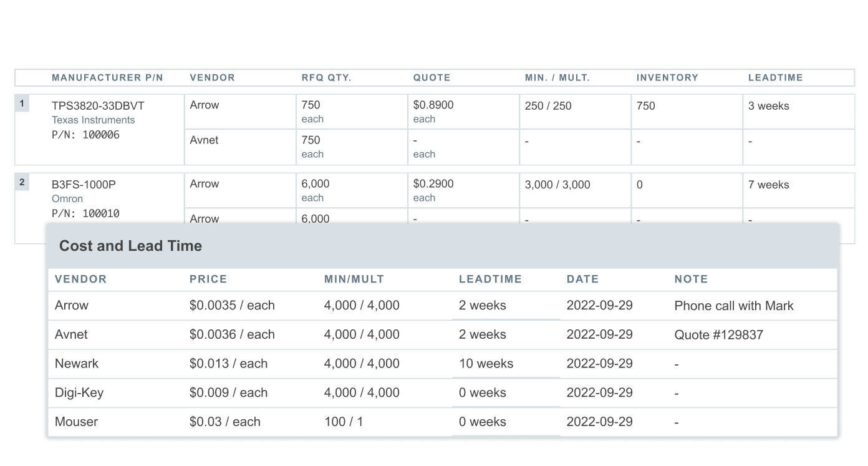Click P/N: 100010 text

pyautogui.click(x=85, y=213)
